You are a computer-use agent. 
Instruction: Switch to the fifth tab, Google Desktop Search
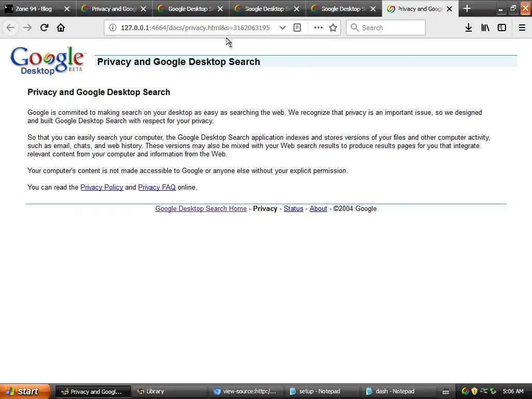pyautogui.click(x=344, y=9)
